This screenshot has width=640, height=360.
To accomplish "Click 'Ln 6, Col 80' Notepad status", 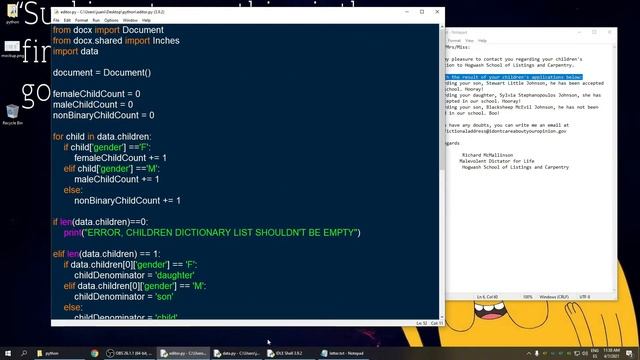I will pyautogui.click(x=487, y=297).
